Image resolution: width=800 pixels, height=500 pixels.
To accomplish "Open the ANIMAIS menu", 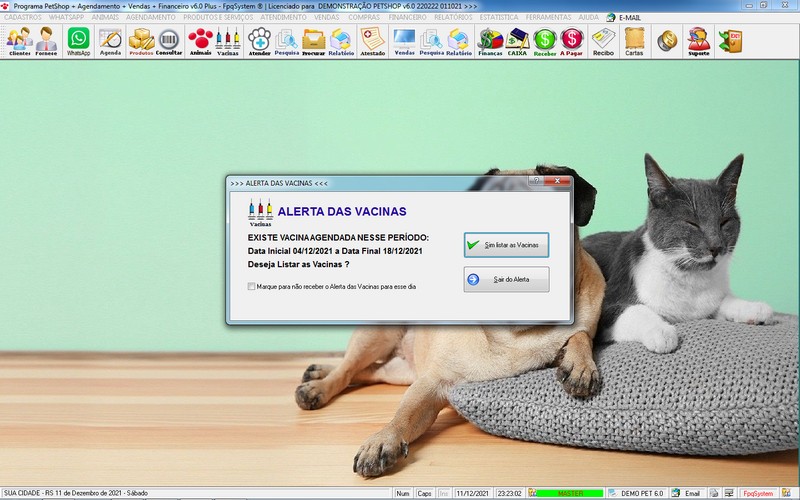I will click(105, 17).
